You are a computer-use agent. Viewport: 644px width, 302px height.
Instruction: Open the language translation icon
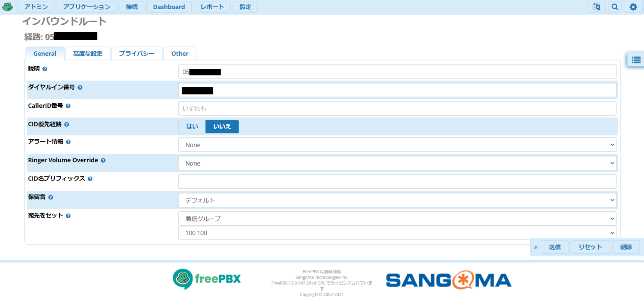tap(596, 7)
